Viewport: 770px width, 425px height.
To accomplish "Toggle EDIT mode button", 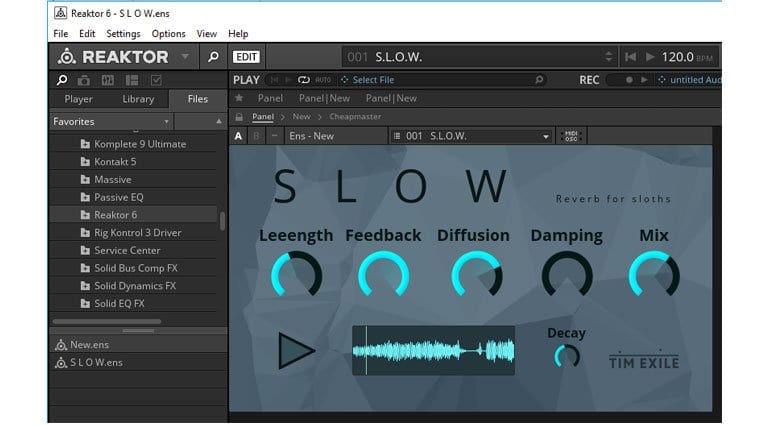I will 246,57.
